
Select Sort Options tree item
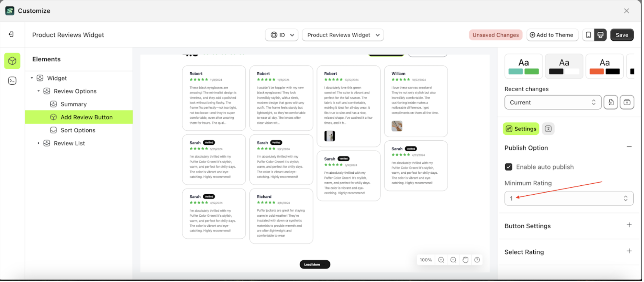pos(78,130)
